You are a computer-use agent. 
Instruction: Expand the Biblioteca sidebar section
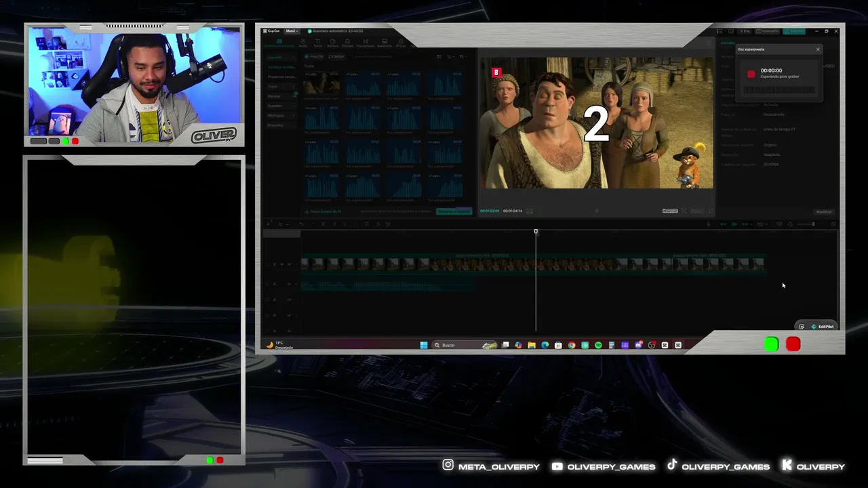click(280, 115)
